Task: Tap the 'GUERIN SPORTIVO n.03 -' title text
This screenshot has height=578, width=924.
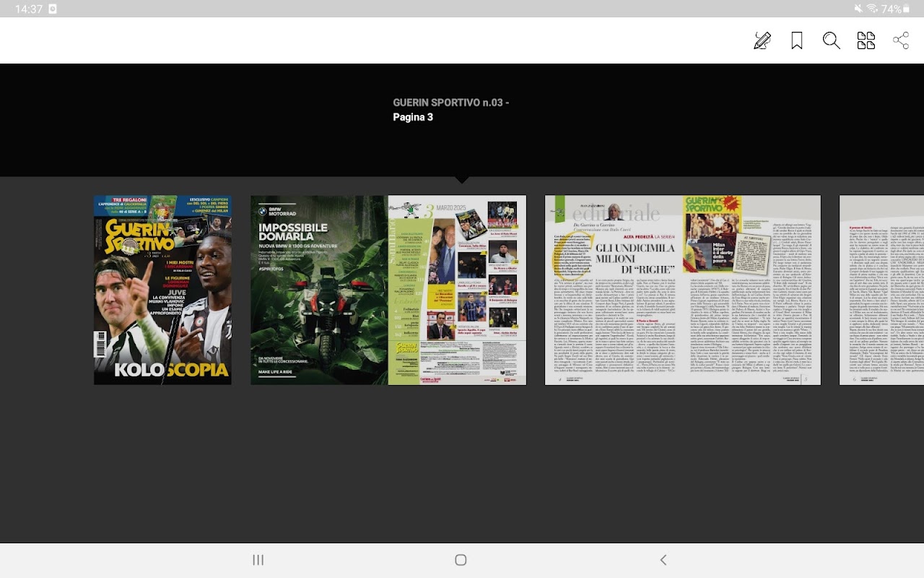Action: [451, 103]
